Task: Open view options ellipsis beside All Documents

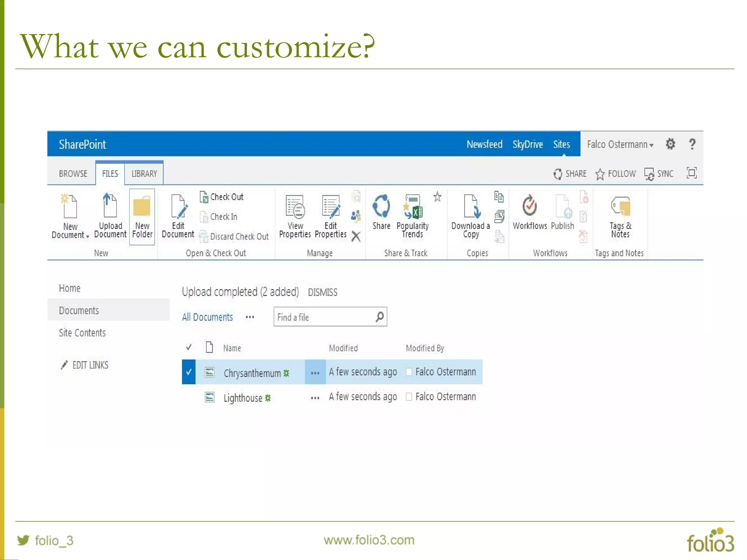Action: (x=250, y=317)
